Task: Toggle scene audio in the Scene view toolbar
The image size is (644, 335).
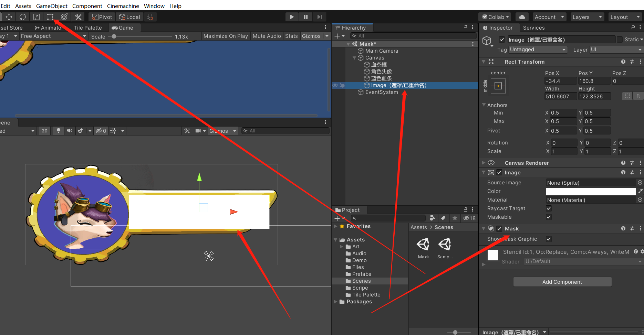Action: click(x=70, y=131)
